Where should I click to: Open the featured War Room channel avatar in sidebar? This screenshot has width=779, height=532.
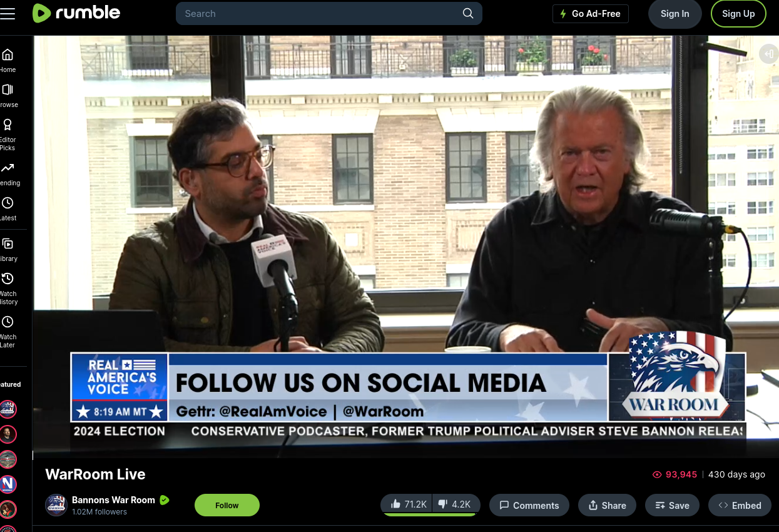click(8, 409)
